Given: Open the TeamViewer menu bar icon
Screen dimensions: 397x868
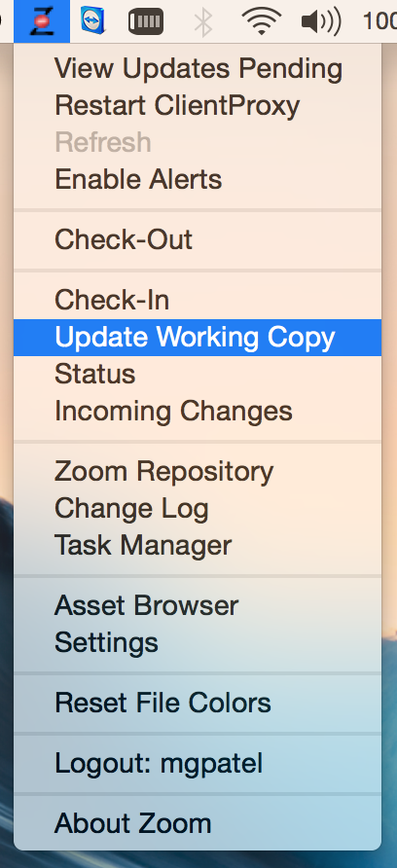Looking at the screenshot, I should (x=92, y=21).
